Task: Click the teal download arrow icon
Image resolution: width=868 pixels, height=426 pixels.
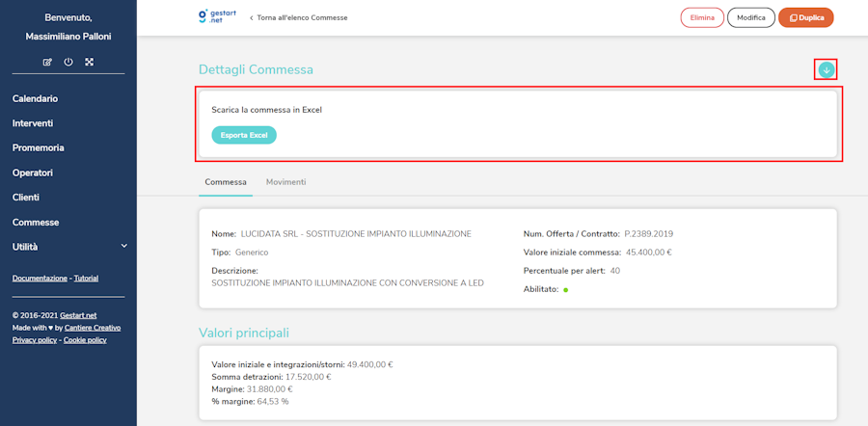Action: pyautogui.click(x=826, y=69)
